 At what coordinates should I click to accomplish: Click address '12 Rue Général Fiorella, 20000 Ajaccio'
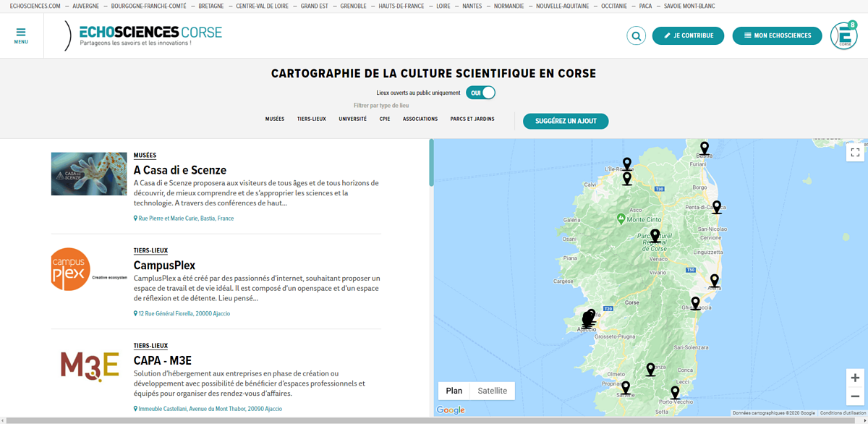182,313
